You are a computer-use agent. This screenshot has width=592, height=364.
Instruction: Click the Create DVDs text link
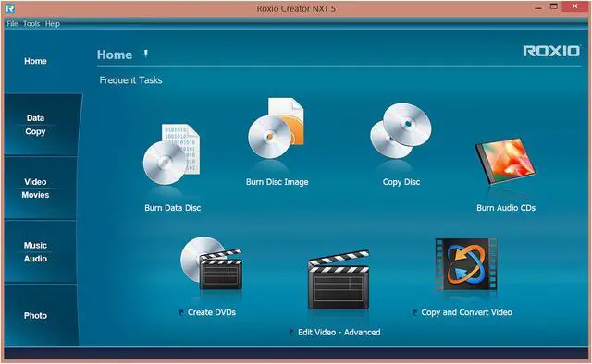(212, 312)
